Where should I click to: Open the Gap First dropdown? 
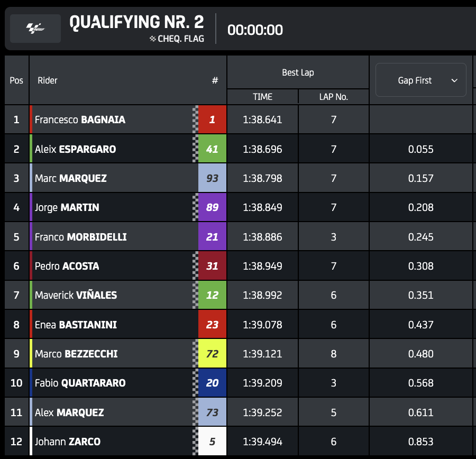(420, 80)
